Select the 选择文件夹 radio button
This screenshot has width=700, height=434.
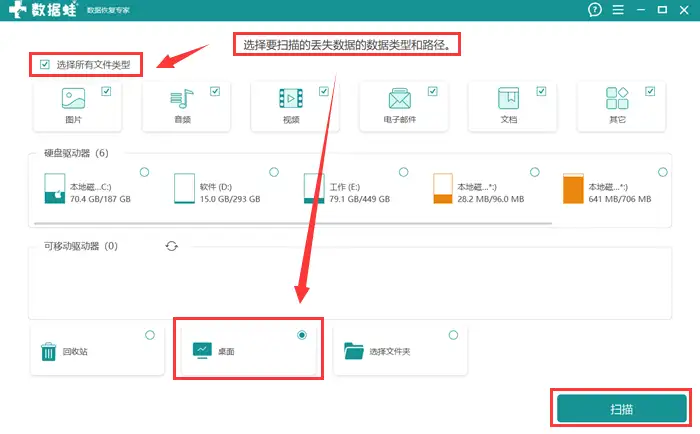453,335
